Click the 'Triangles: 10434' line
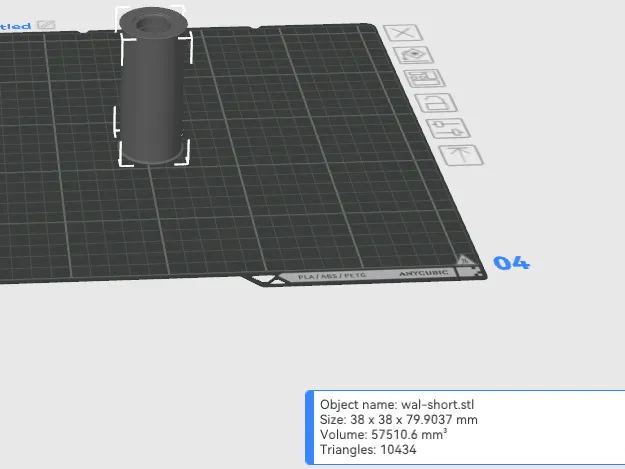 coord(368,449)
